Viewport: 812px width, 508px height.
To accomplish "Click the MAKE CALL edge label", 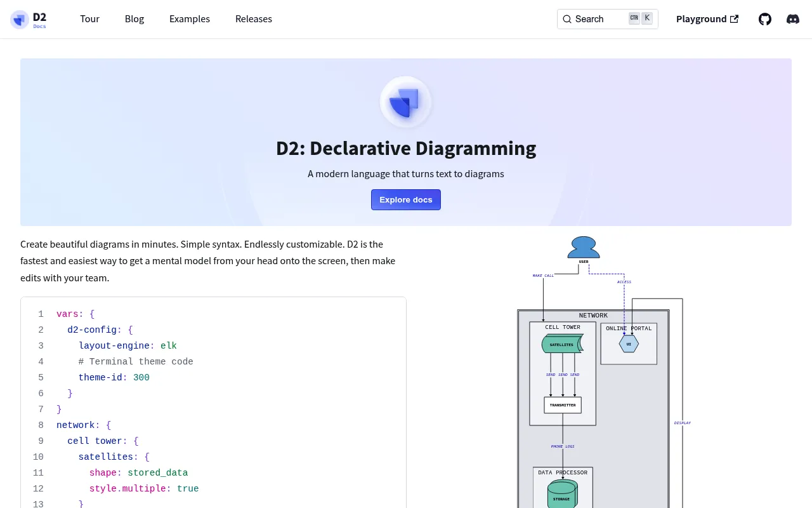I will click(x=543, y=276).
